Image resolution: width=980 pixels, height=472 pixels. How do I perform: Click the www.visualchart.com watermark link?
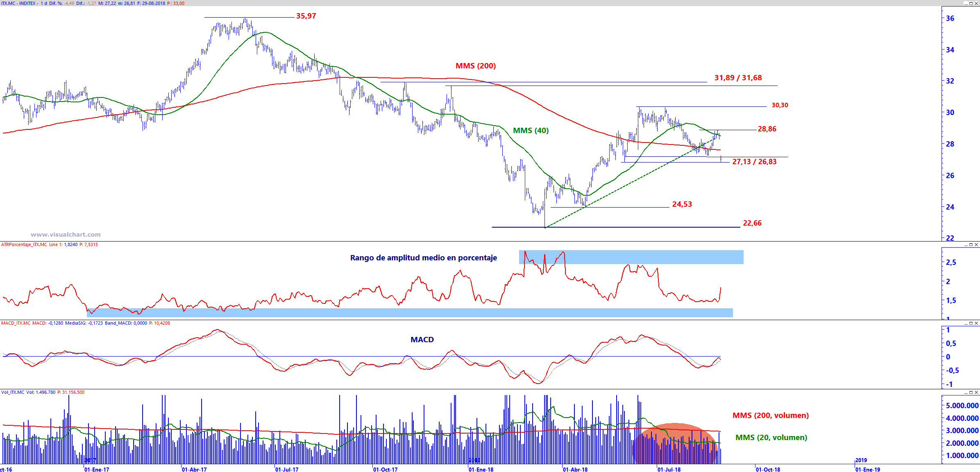66,235
